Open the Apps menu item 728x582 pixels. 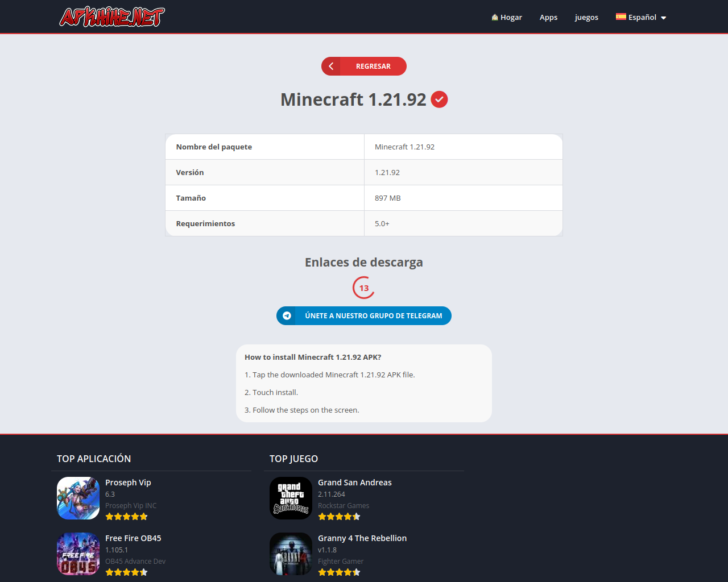[548, 17]
